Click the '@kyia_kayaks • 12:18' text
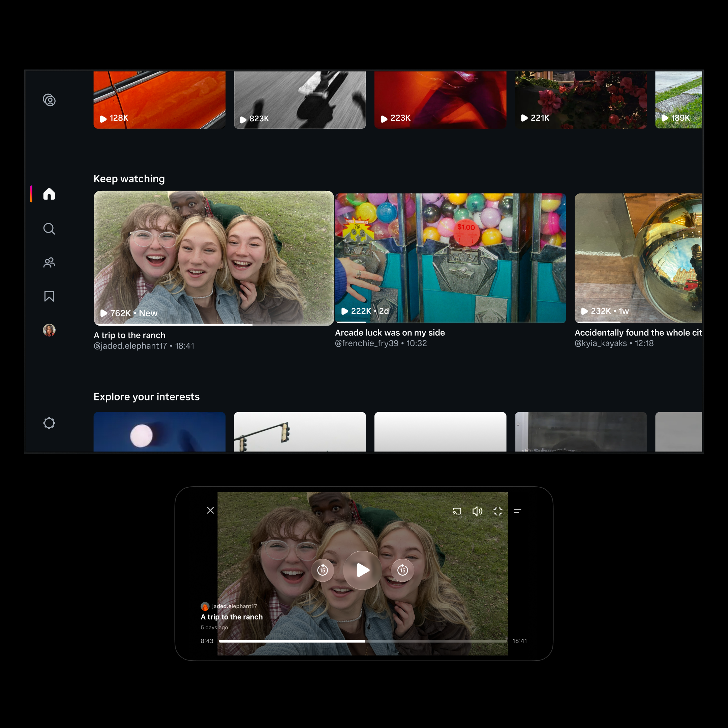 click(614, 343)
